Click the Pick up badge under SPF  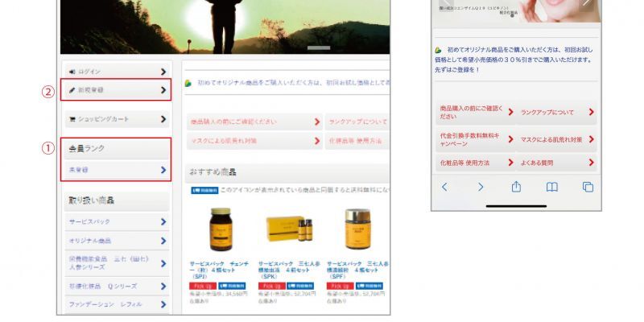pyautogui.click(x=340, y=286)
